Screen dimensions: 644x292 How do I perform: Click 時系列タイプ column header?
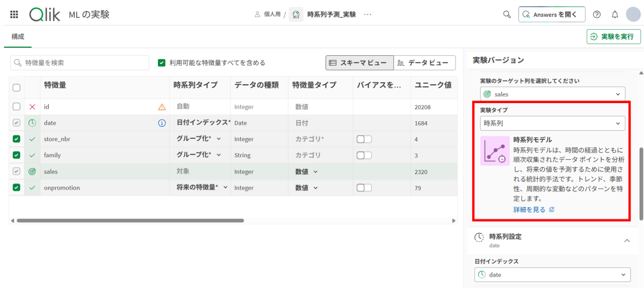pyautogui.click(x=195, y=85)
